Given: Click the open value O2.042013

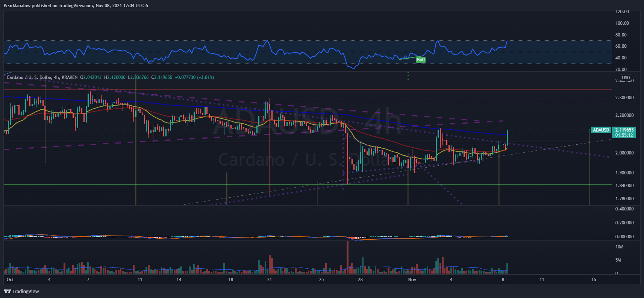Looking at the screenshot, I should coord(91,77).
